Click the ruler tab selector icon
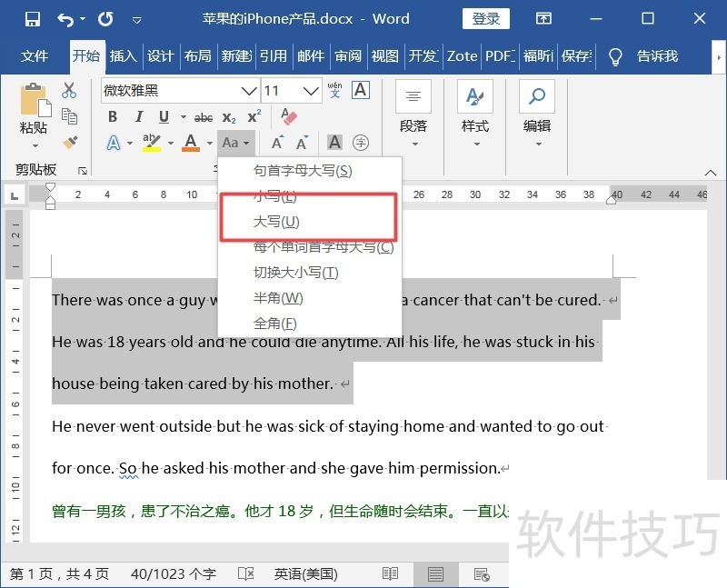The image size is (727, 588). (x=15, y=195)
